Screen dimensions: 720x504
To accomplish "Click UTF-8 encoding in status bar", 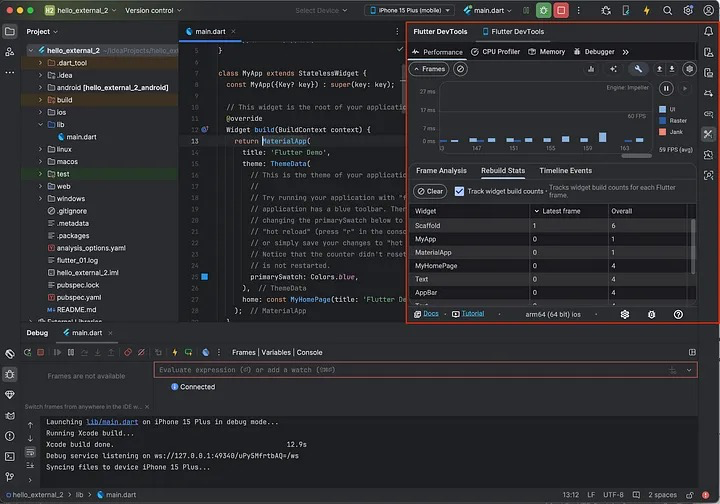I will point(613,495).
